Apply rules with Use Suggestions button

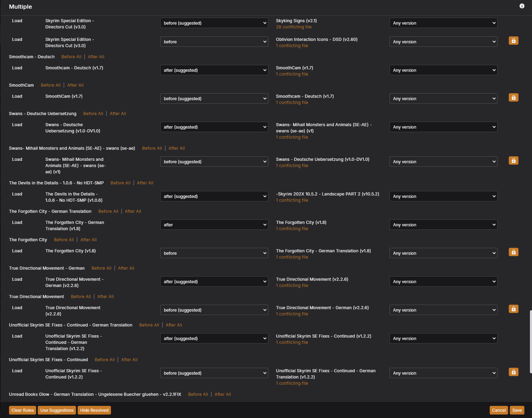(x=57, y=410)
